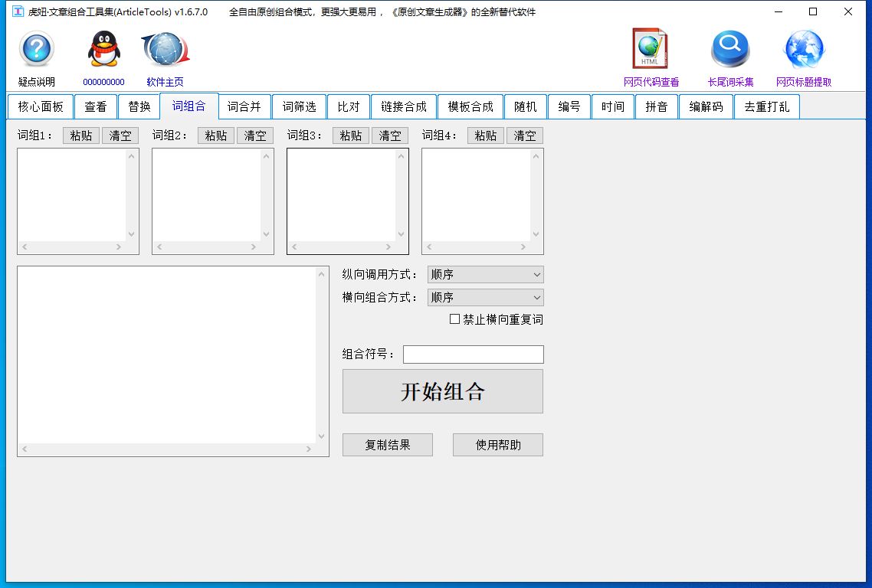Click the result area scroll-up arrow
The width and height of the screenshot is (872, 588).
321,274
